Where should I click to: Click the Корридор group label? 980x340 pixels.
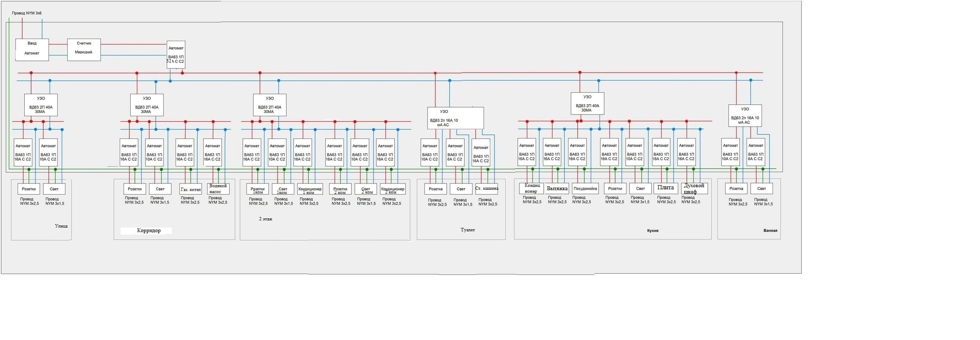coord(149,230)
